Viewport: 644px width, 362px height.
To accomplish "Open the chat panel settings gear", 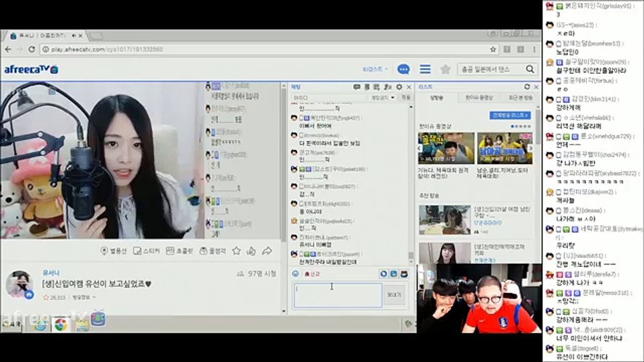I will coord(399,87).
